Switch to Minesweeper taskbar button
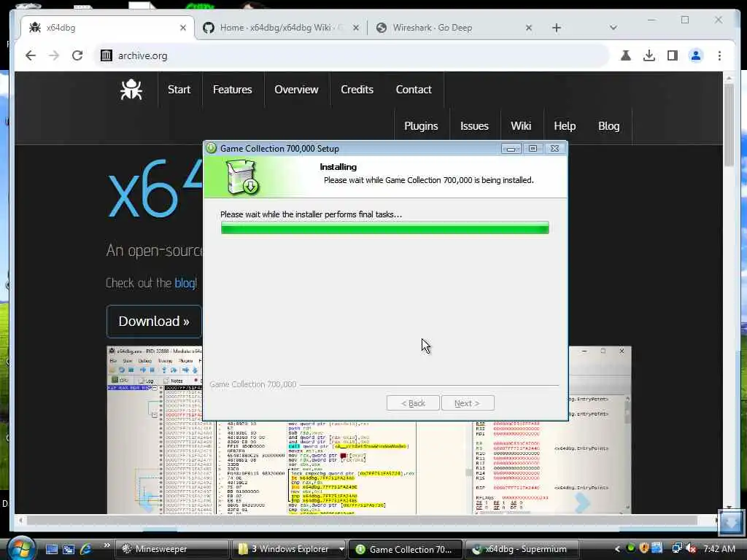Image resolution: width=747 pixels, height=560 pixels. (171, 549)
